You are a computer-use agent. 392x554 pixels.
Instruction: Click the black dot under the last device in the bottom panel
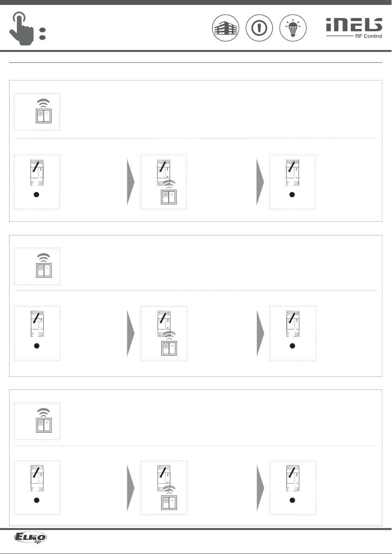pos(292,500)
